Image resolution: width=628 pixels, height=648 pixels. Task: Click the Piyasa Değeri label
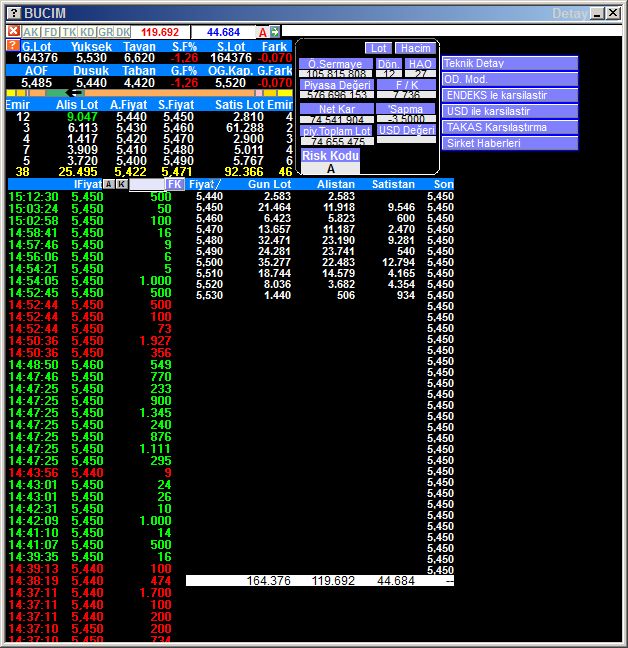tap(337, 85)
